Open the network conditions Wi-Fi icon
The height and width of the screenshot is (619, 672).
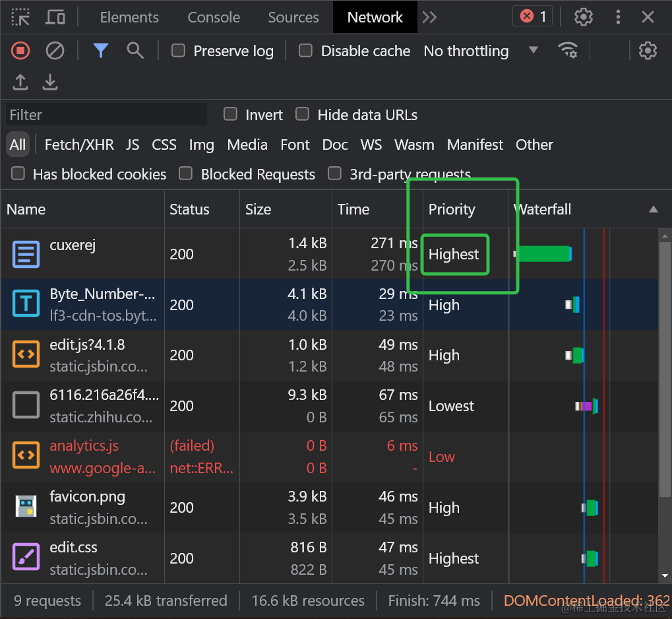coord(567,51)
